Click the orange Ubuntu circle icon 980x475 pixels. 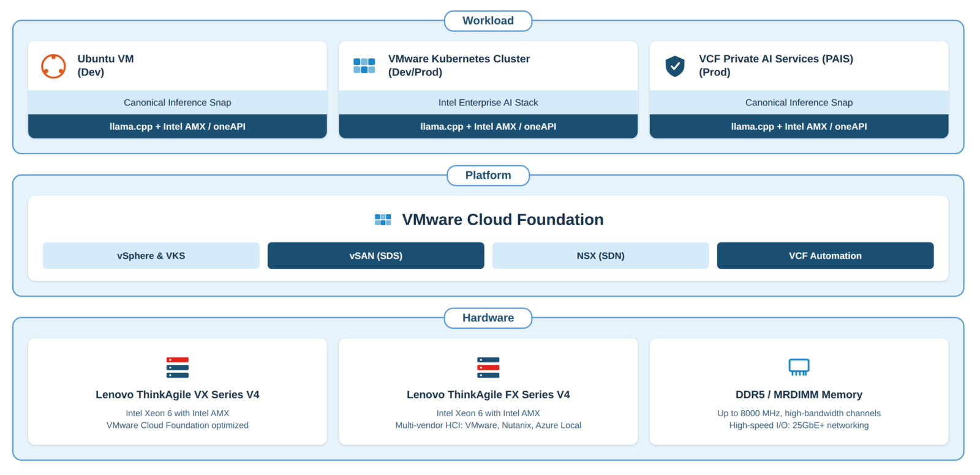point(53,66)
